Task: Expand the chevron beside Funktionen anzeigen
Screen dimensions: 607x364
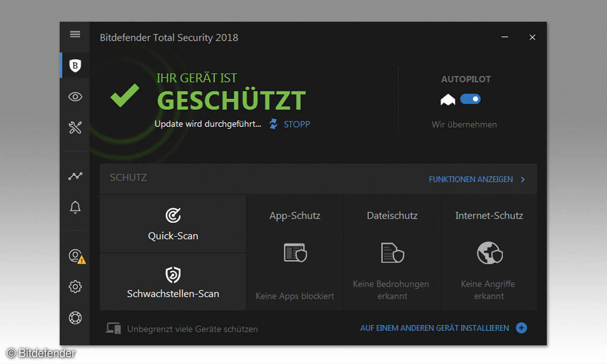Action: click(x=523, y=179)
